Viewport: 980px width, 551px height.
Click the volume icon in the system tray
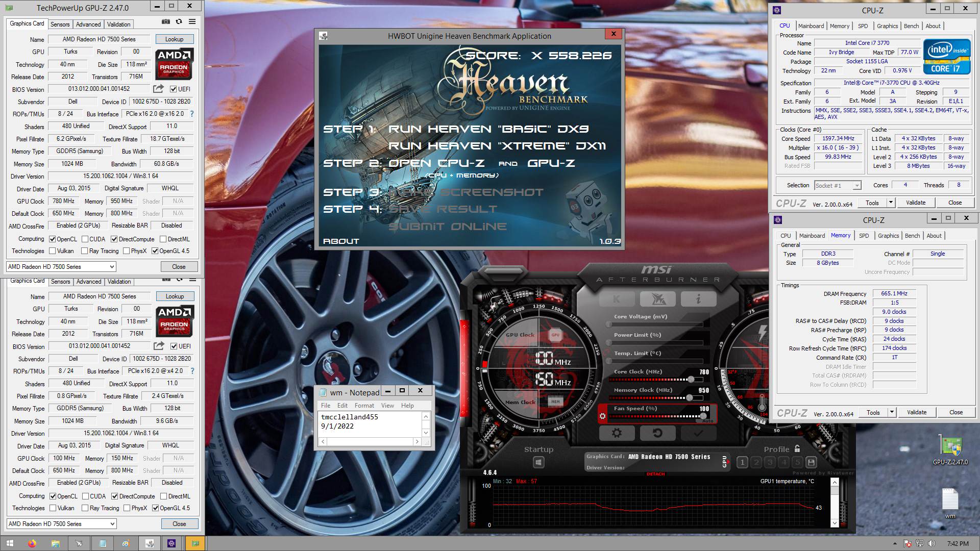(932, 543)
